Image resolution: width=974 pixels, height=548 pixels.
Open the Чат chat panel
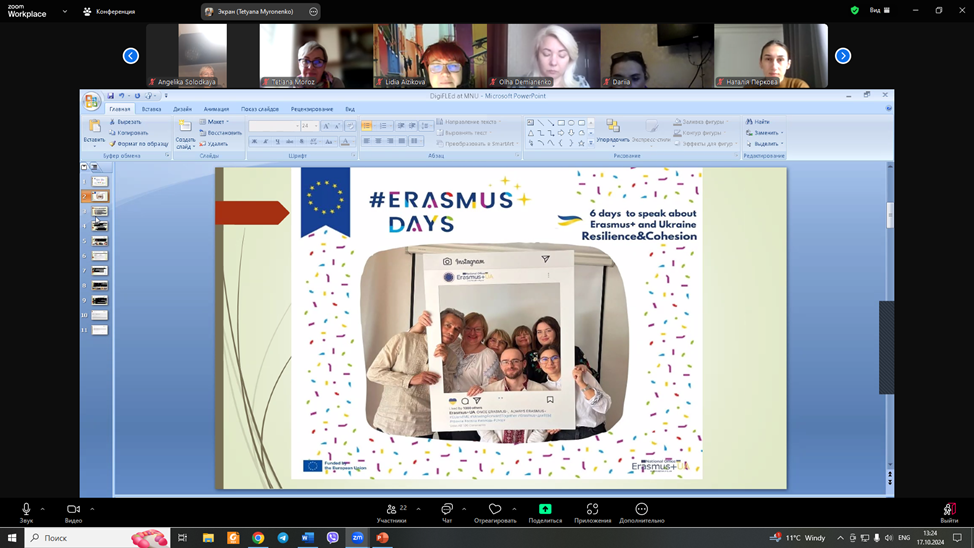point(447,510)
